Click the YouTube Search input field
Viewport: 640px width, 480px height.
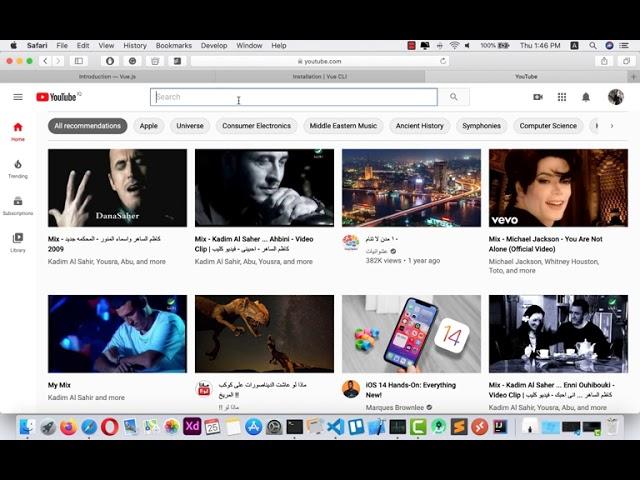point(294,97)
